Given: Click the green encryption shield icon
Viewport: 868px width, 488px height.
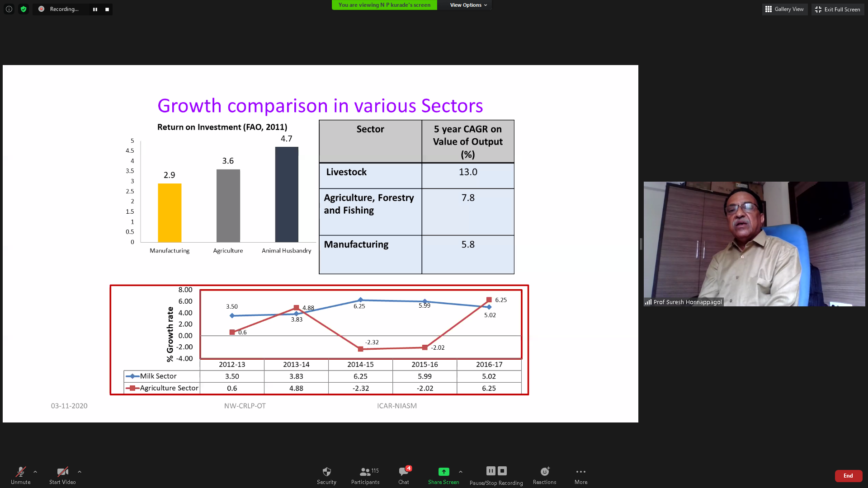Looking at the screenshot, I should click(24, 9).
